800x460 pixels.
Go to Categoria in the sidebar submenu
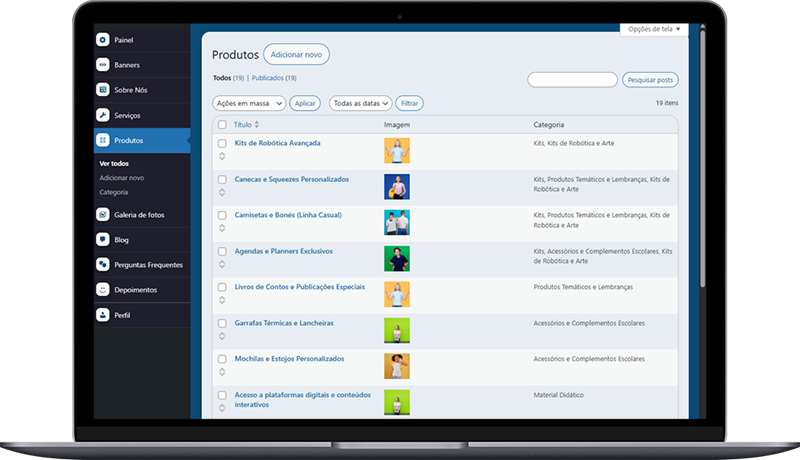tap(114, 191)
